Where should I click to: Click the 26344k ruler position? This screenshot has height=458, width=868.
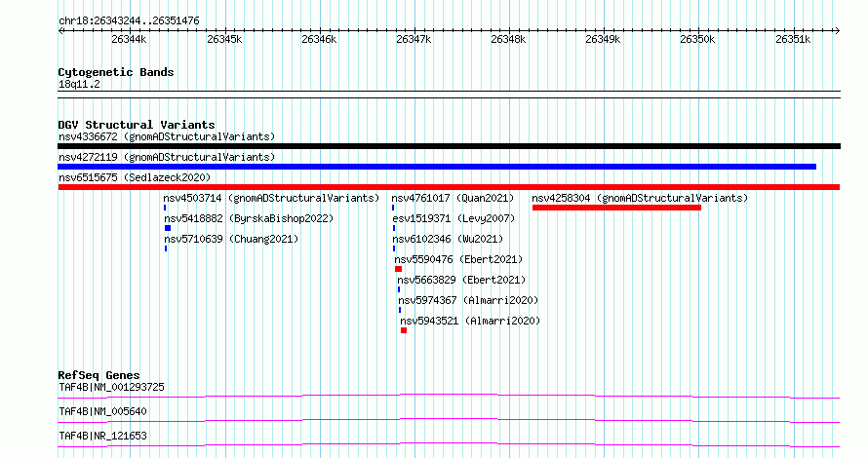click(129, 39)
